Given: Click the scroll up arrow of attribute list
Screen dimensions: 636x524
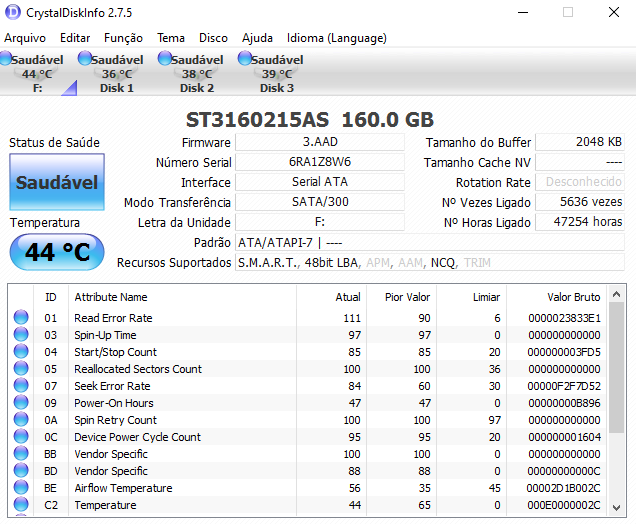Looking at the screenshot, I should 617,294.
